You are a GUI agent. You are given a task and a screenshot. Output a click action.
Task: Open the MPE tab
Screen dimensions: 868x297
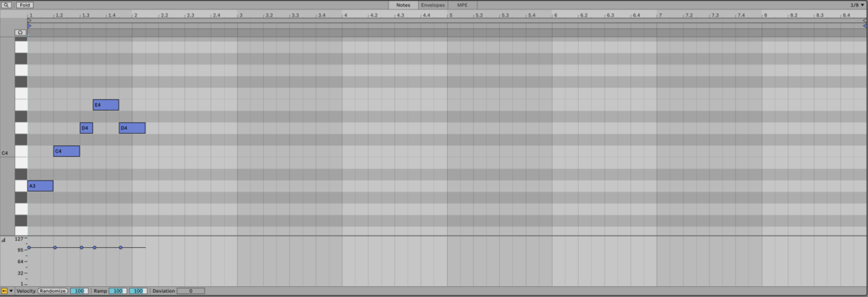click(x=462, y=5)
